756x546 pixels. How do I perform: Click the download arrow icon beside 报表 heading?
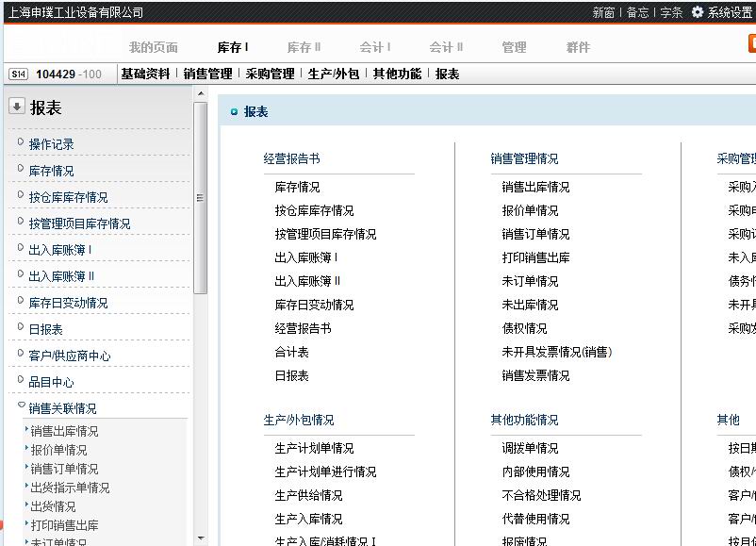click(16, 107)
